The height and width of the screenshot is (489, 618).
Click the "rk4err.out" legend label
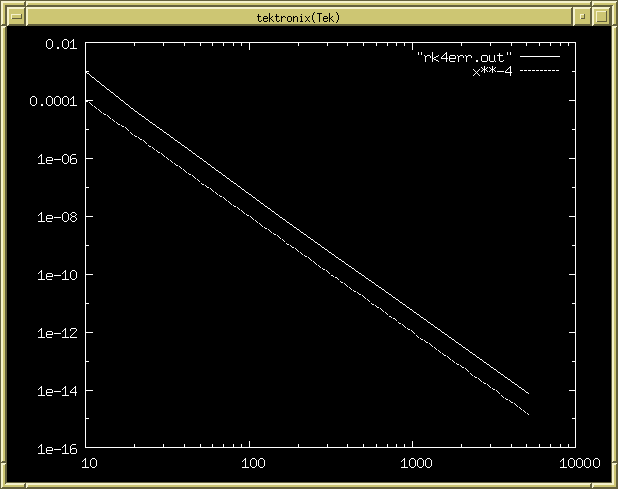464,57
